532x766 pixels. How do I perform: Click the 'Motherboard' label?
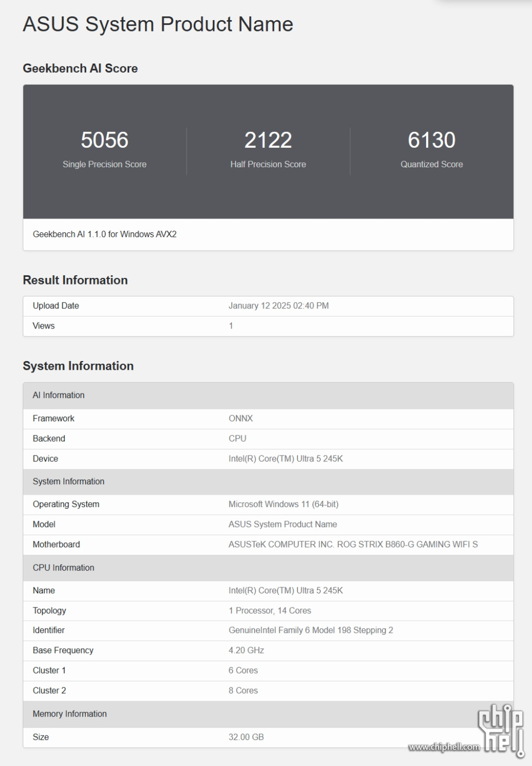tap(56, 545)
